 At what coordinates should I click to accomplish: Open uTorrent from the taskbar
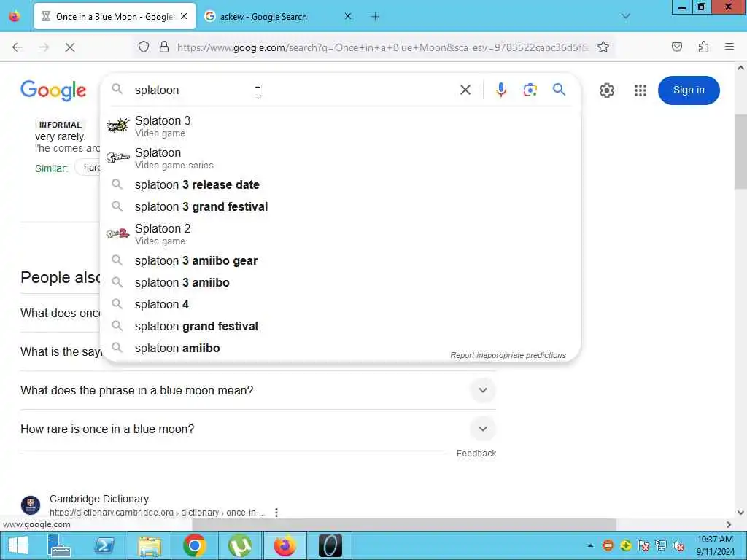(x=240, y=545)
